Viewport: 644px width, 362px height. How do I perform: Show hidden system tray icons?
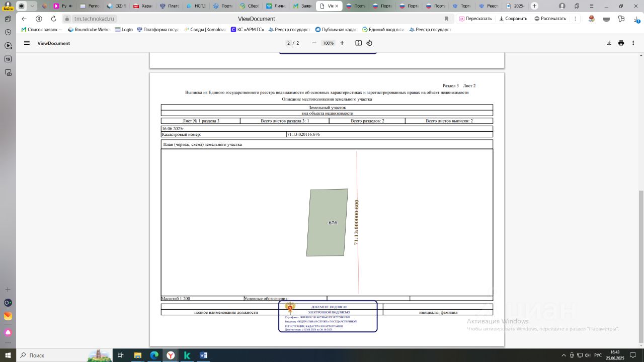(563, 355)
